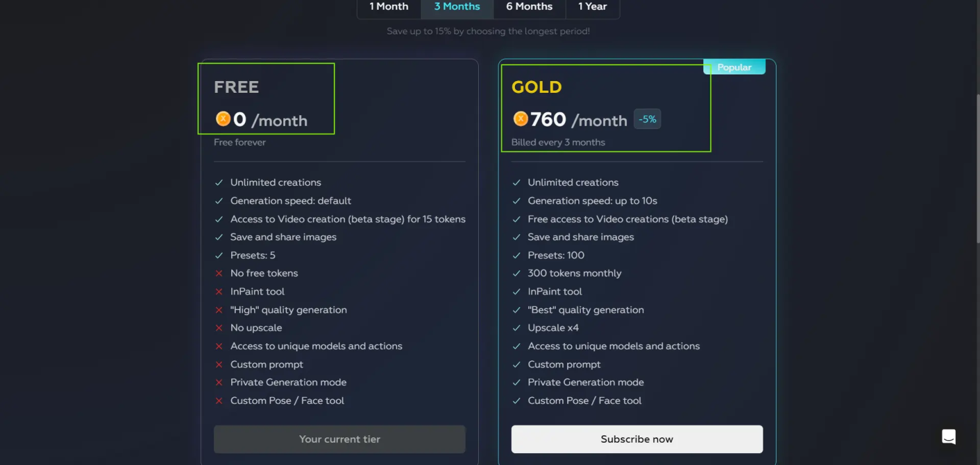Screen dimensions: 980x465
Task: Select the 3 Months billing period tab
Action: 457,7
